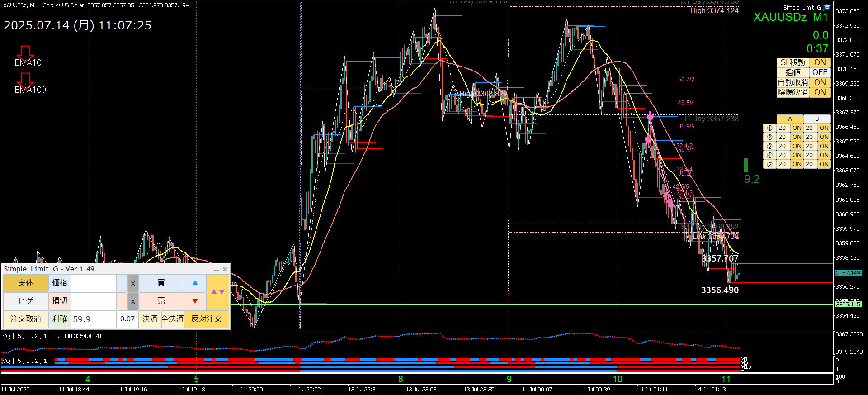
Task: Select the 実体 candle body mode button
Action: (26, 283)
